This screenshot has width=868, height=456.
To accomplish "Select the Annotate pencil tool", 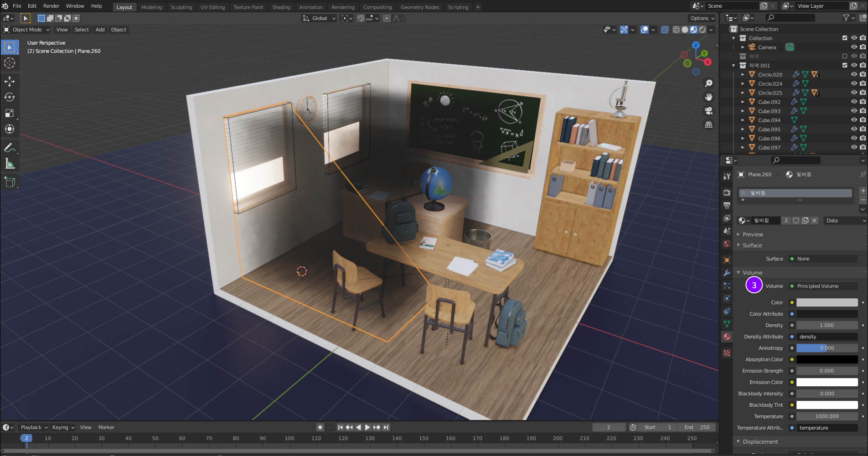I will point(10,148).
